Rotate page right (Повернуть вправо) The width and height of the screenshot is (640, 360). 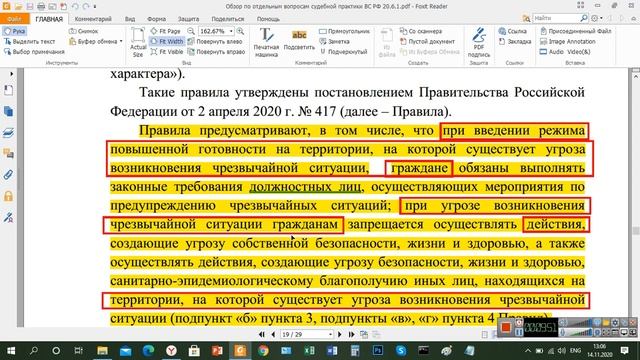click(216, 52)
